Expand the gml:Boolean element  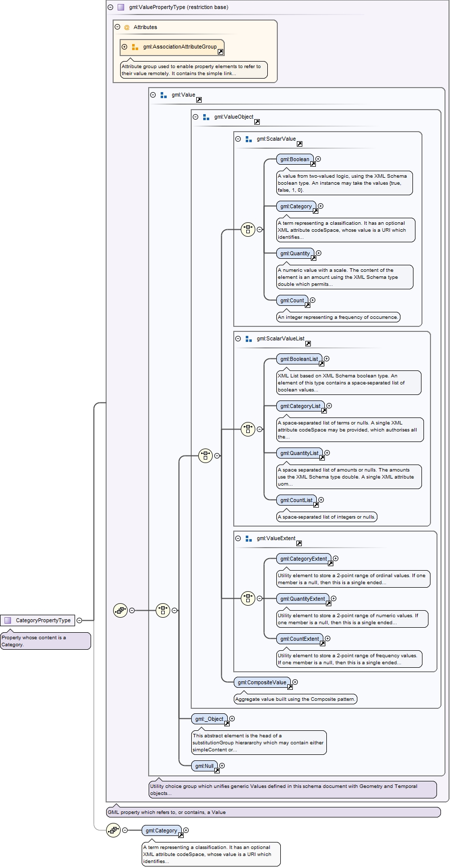[x=318, y=159]
